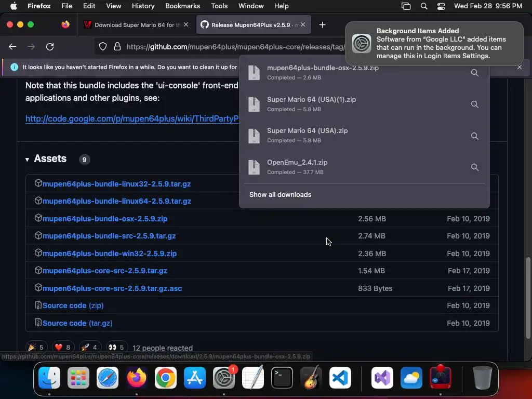Viewport: 532px width, 399px height.
Task: Download Source code (tar.gz)
Action: click(77, 323)
